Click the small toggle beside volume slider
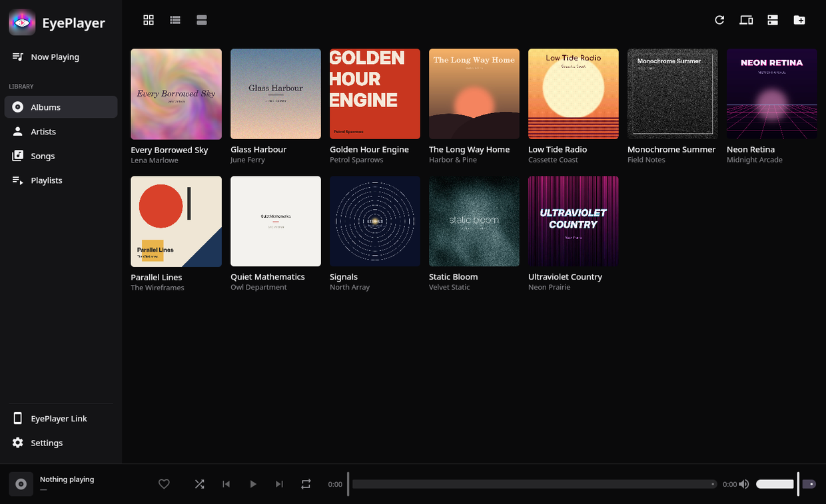Viewport: 826px width, 504px height. tap(809, 484)
